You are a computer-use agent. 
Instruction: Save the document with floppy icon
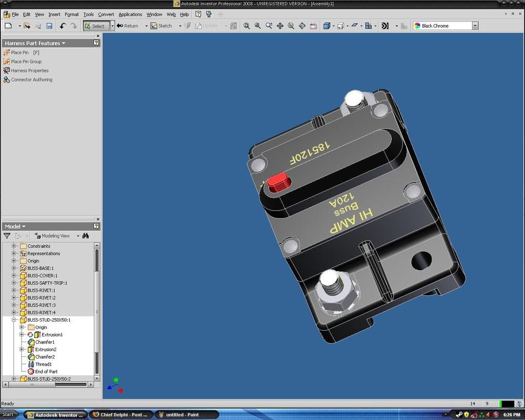point(49,26)
